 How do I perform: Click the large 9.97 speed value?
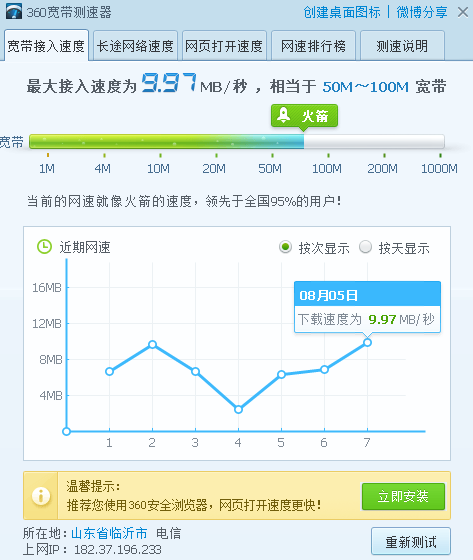(169, 82)
